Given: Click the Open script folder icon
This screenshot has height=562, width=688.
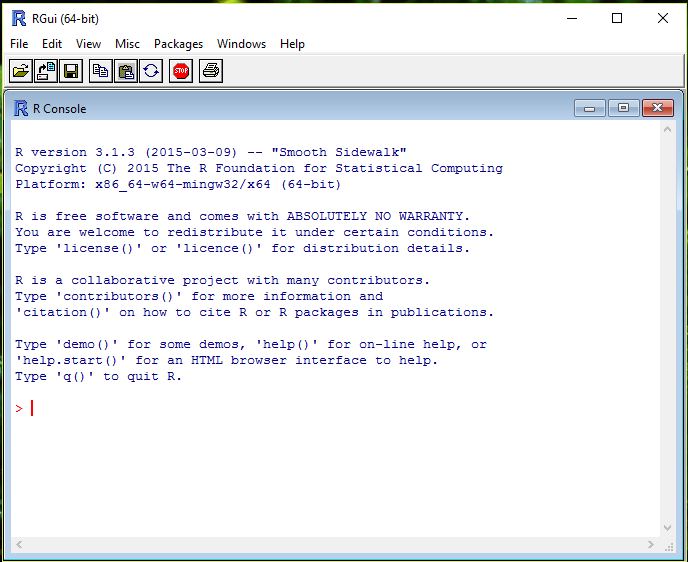Looking at the screenshot, I should pyautogui.click(x=21, y=71).
